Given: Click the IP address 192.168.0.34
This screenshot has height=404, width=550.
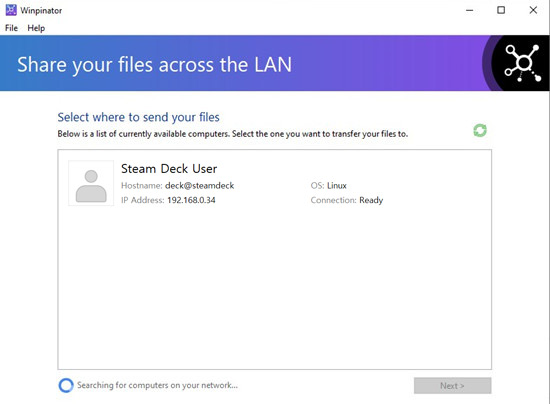Looking at the screenshot, I should pyautogui.click(x=191, y=200).
